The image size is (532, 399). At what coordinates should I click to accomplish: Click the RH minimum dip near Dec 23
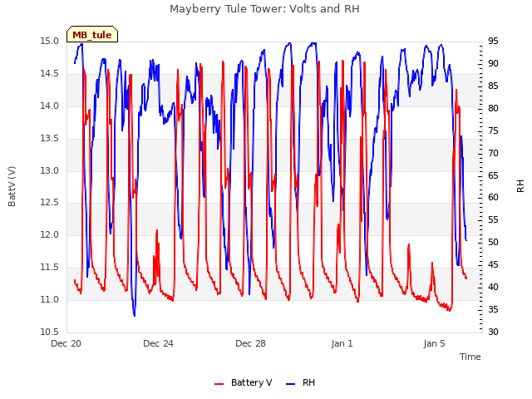(135, 315)
